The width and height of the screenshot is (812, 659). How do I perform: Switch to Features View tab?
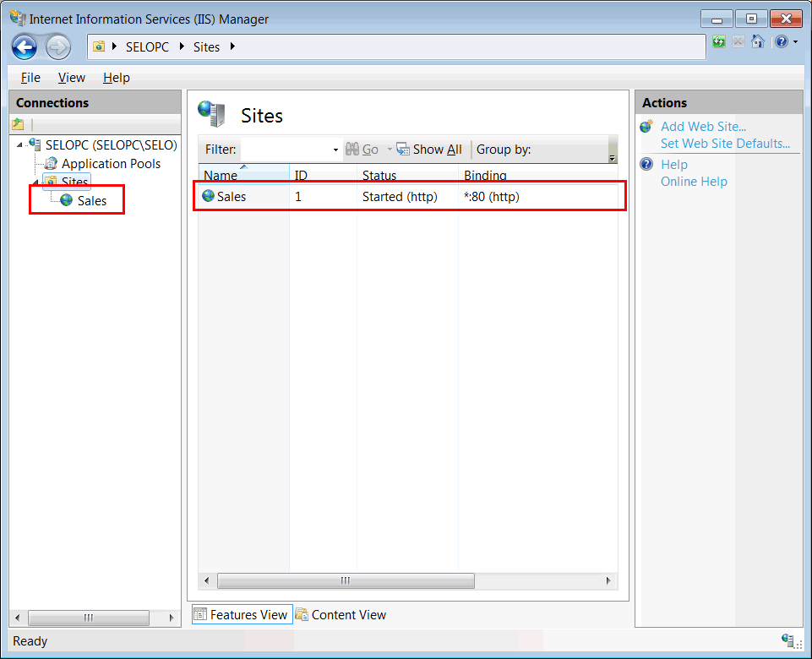point(243,614)
